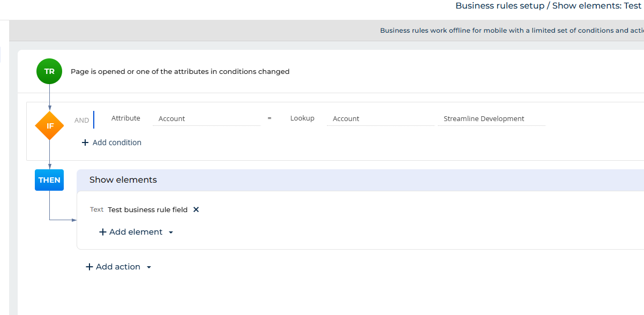Remove the Test business rule field element
The width and height of the screenshot is (644, 315).
pos(196,209)
